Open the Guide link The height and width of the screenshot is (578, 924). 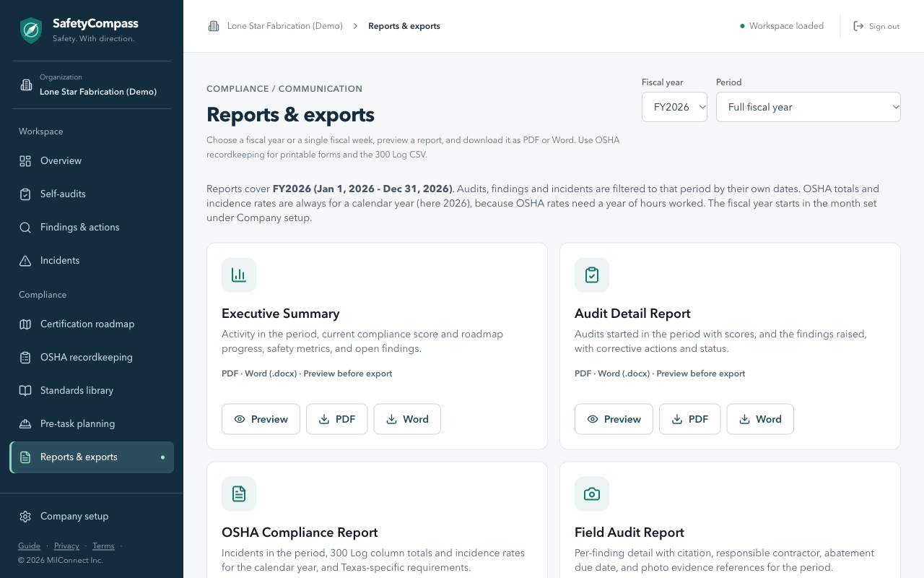pos(29,546)
